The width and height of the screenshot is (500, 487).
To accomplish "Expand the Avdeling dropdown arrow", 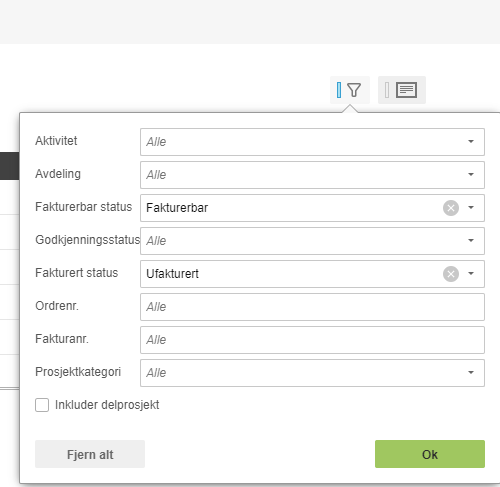I will [471, 175].
